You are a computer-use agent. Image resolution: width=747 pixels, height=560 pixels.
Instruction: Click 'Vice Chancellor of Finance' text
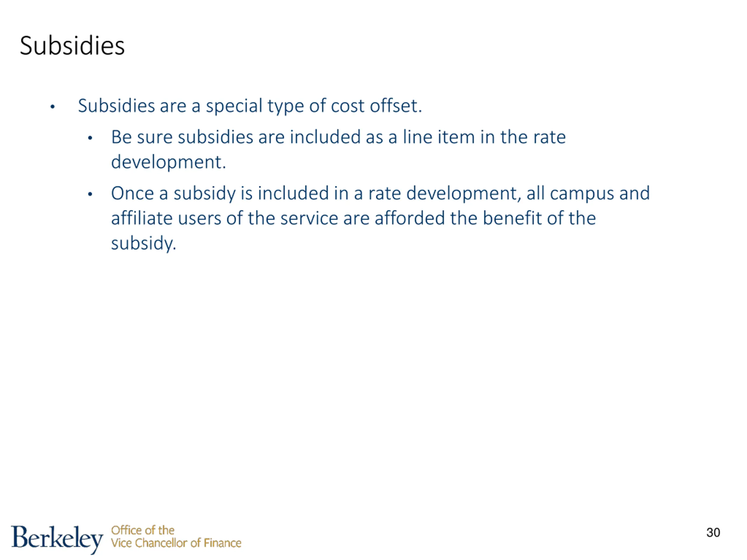click(x=176, y=543)
